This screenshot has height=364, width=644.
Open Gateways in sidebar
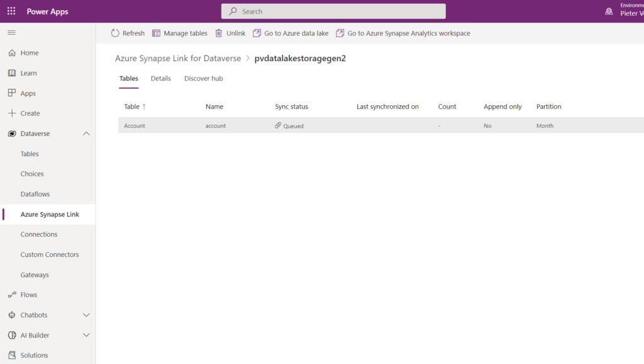pos(35,275)
